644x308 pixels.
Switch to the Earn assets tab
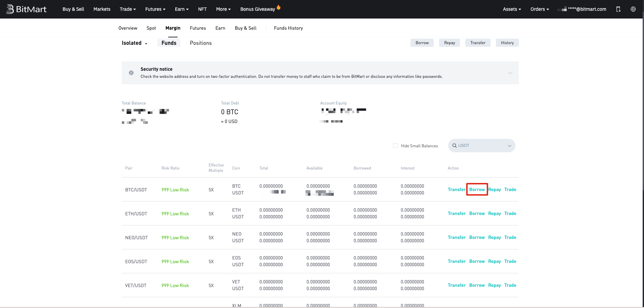[220, 28]
